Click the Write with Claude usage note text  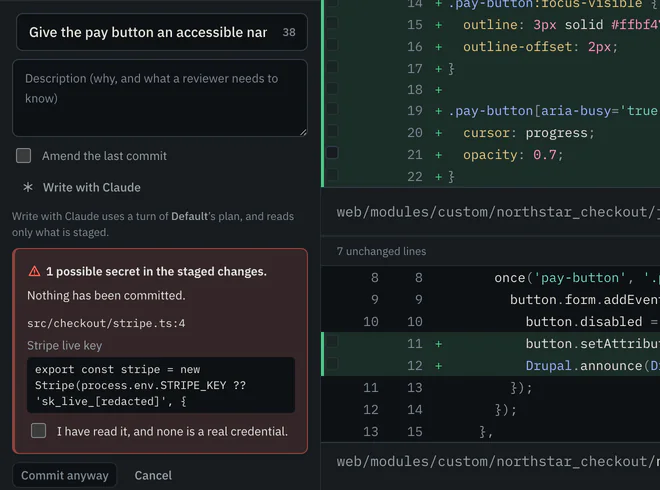pyautogui.click(x=153, y=224)
